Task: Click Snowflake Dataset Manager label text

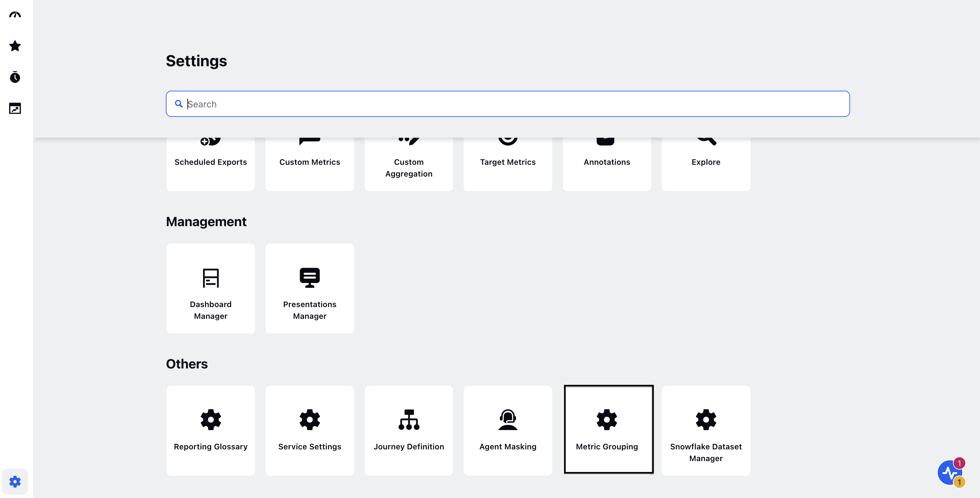Action: tap(706, 452)
